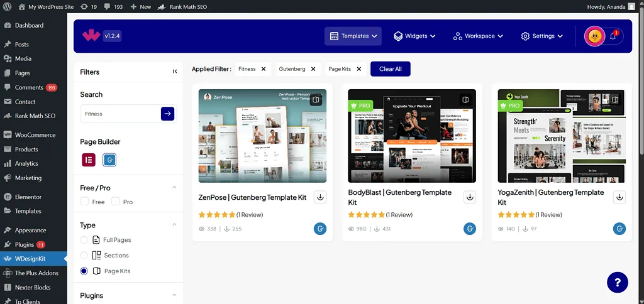Open WooCommerce in the admin sidebar
The image size is (644, 304).
[35, 135]
